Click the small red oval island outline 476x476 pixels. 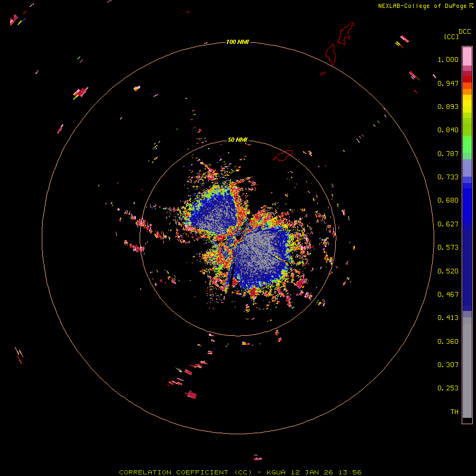[323, 73]
